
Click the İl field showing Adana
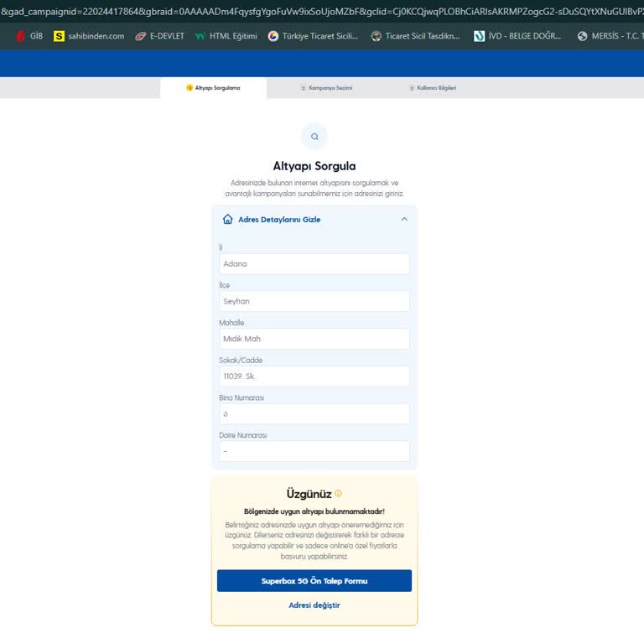coord(314,263)
